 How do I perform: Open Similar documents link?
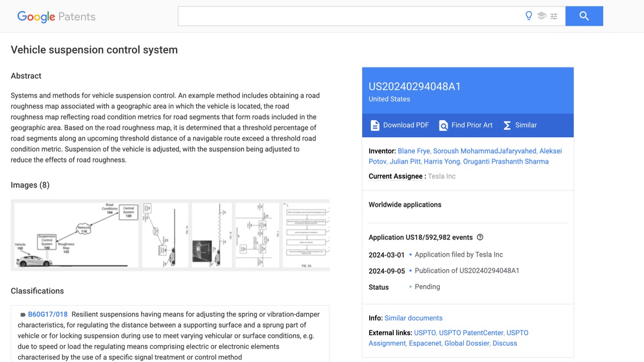(413, 317)
